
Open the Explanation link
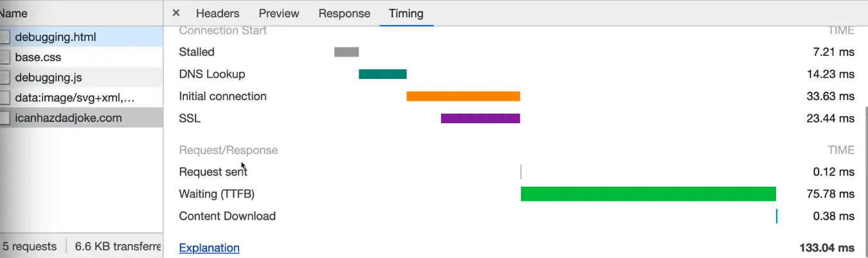[209, 248]
